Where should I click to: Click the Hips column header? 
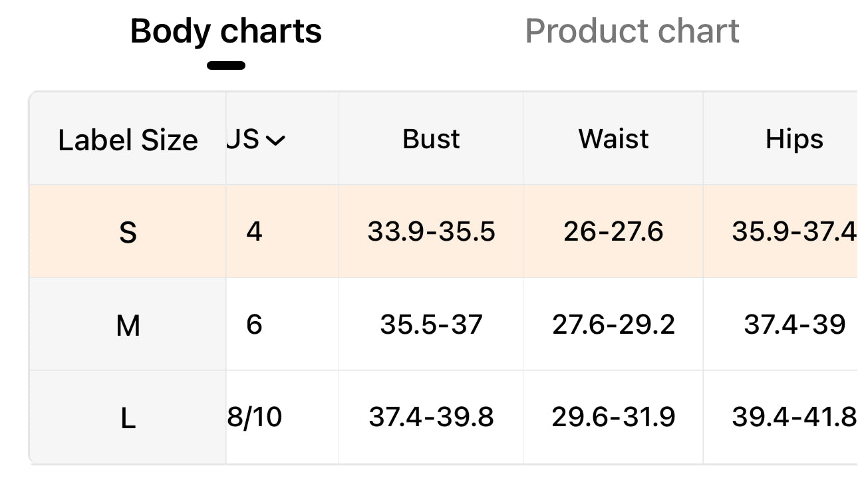(x=794, y=139)
